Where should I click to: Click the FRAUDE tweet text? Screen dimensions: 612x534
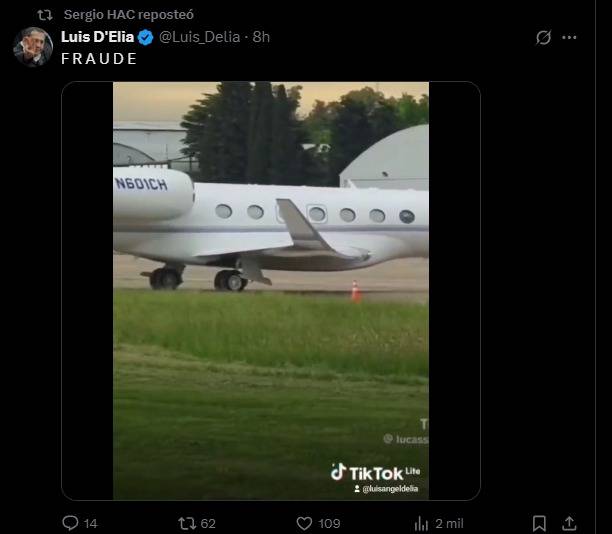(99, 59)
